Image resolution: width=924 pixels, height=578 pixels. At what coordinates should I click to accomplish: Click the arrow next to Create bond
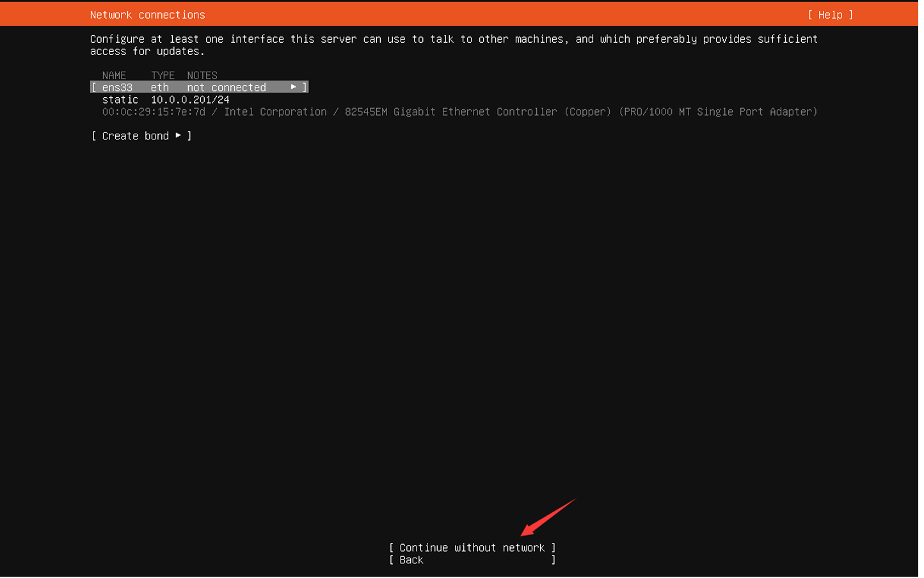pos(178,136)
